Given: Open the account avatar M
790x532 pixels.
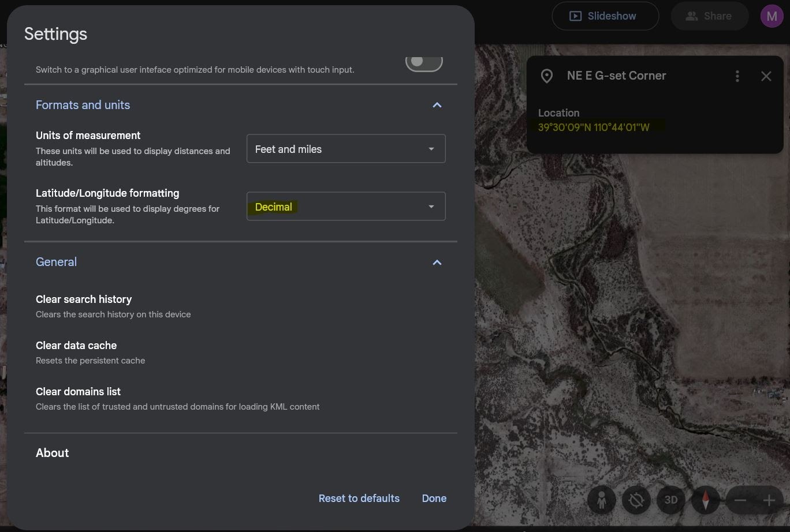Looking at the screenshot, I should 772,16.
